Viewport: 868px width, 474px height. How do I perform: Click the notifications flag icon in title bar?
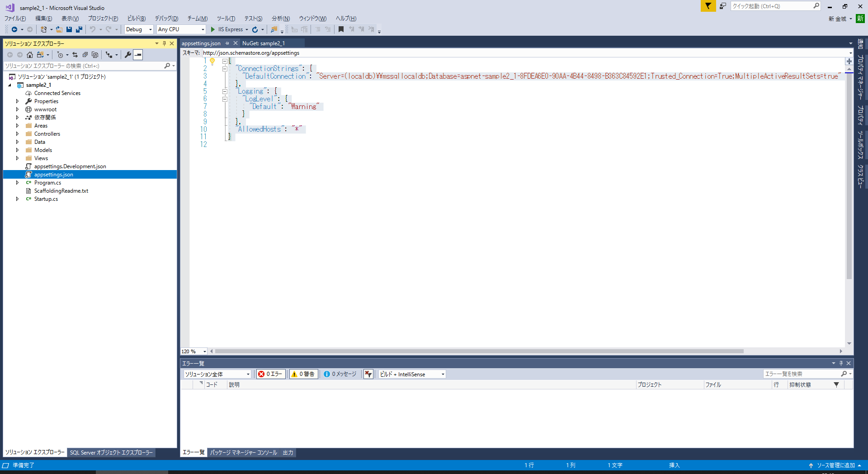pyautogui.click(x=708, y=6)
